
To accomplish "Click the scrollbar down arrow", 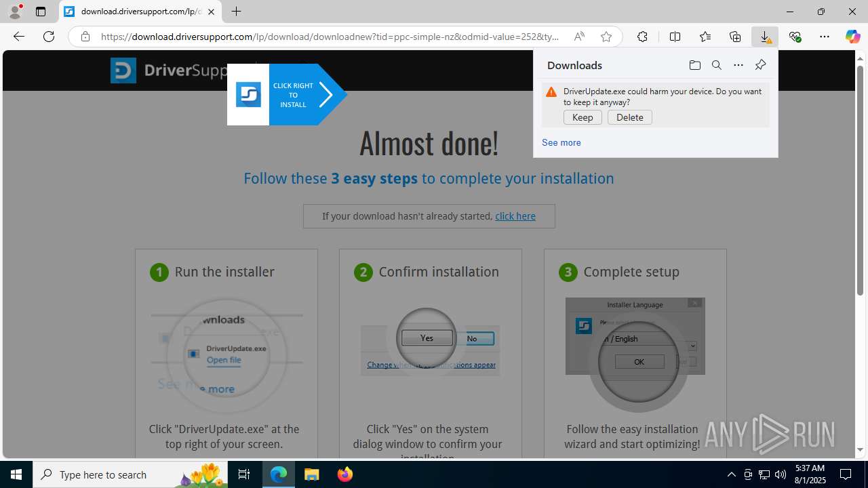I will coord(860,449).
